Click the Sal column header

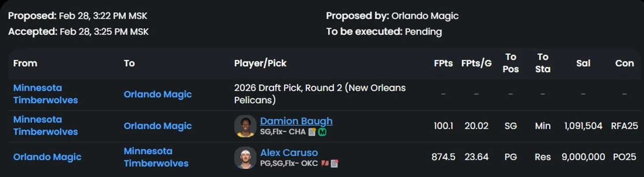tap(583, 63)
